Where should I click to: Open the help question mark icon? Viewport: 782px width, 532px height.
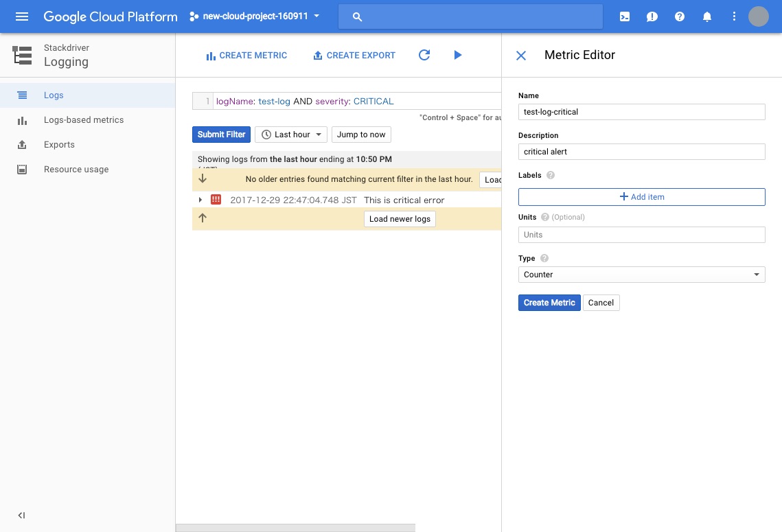(x=679, y=16)
